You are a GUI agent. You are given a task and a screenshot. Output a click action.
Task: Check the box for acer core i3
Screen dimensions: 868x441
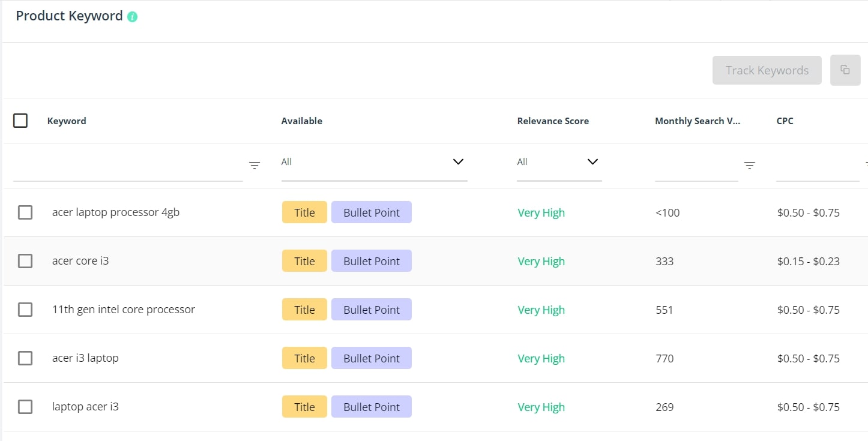pos(25,261)
